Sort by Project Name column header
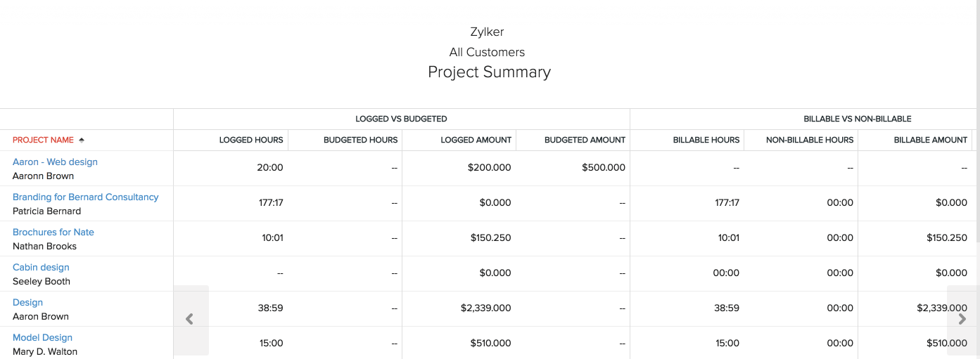Screen dimensions: 980x359 tap(43, 140)
